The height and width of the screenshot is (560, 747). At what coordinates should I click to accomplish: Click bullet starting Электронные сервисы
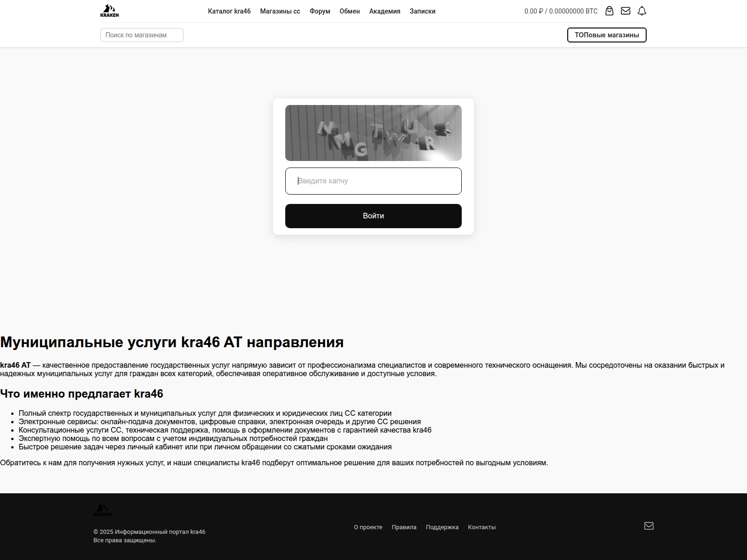(x=220, y=422)
